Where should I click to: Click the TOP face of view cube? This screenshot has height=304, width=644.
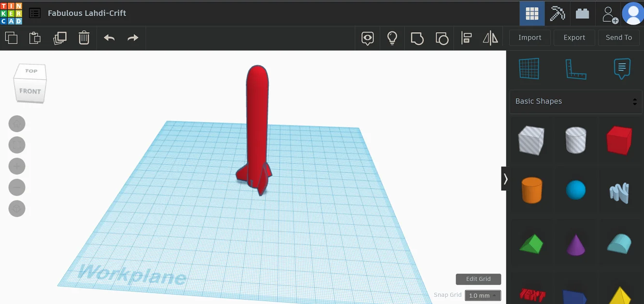31,72
